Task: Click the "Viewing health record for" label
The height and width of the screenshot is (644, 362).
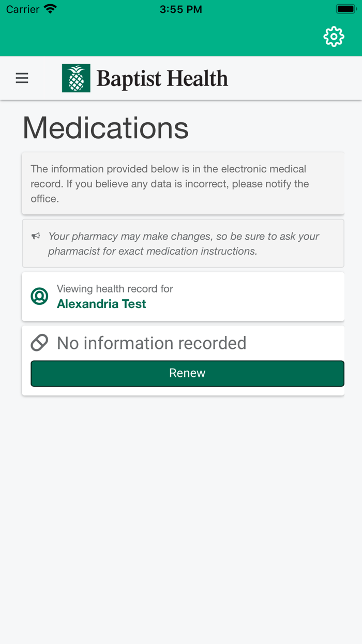Action: [x=115, y=289]
